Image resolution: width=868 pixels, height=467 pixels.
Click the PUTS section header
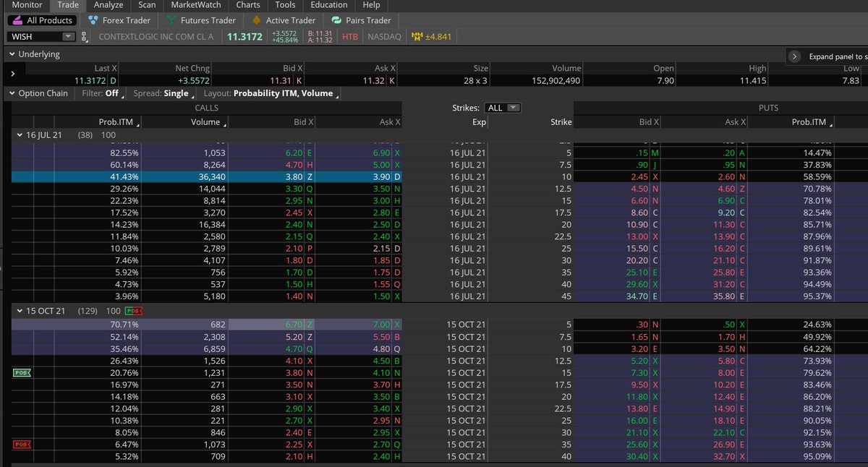pyautogui.click(x=768, y=108)
